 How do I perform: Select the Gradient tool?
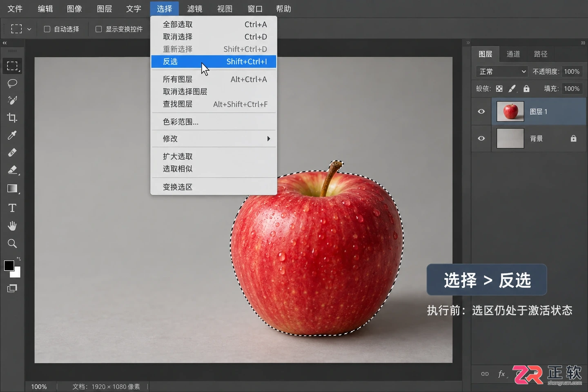[x=12, y=188]
